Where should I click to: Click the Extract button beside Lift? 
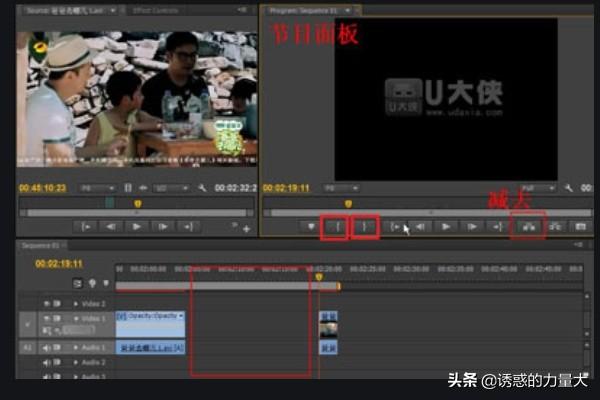[554, 227]
